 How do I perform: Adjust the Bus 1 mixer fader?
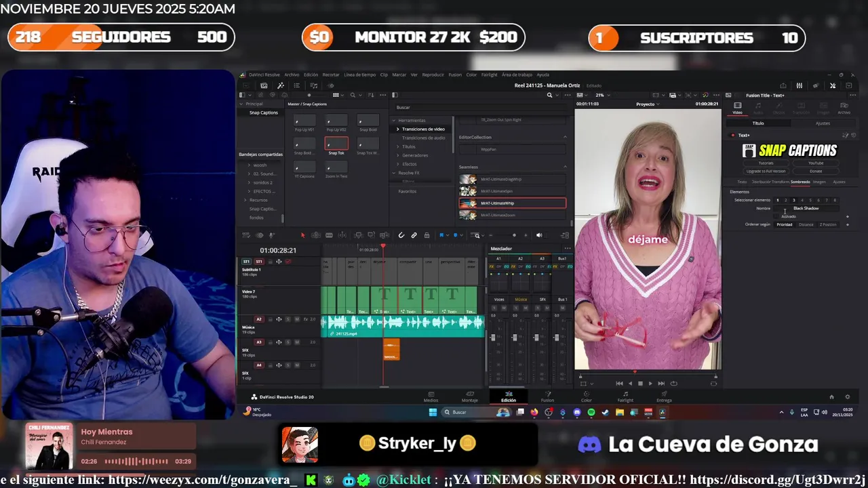click(x=557, y=337)
